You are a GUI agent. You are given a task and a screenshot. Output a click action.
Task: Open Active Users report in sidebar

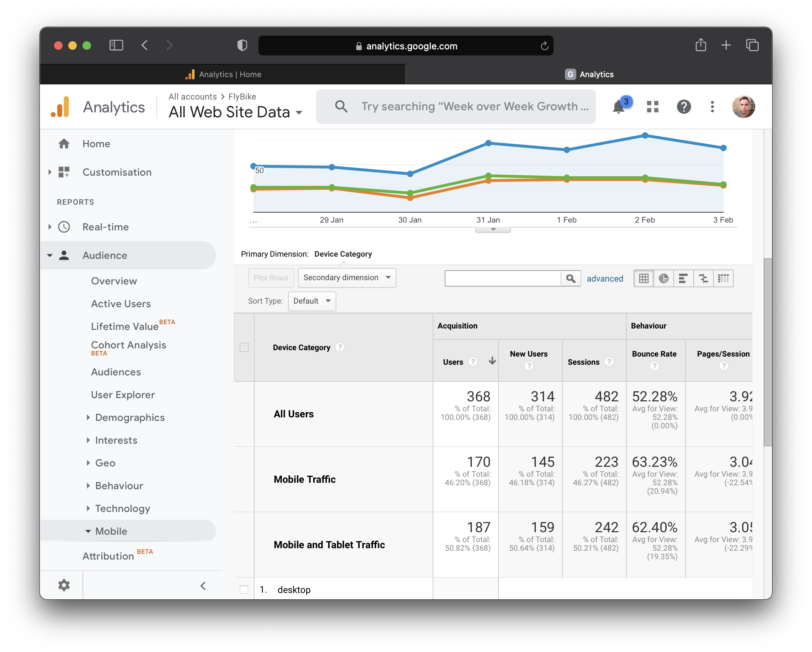coord(121,304)
